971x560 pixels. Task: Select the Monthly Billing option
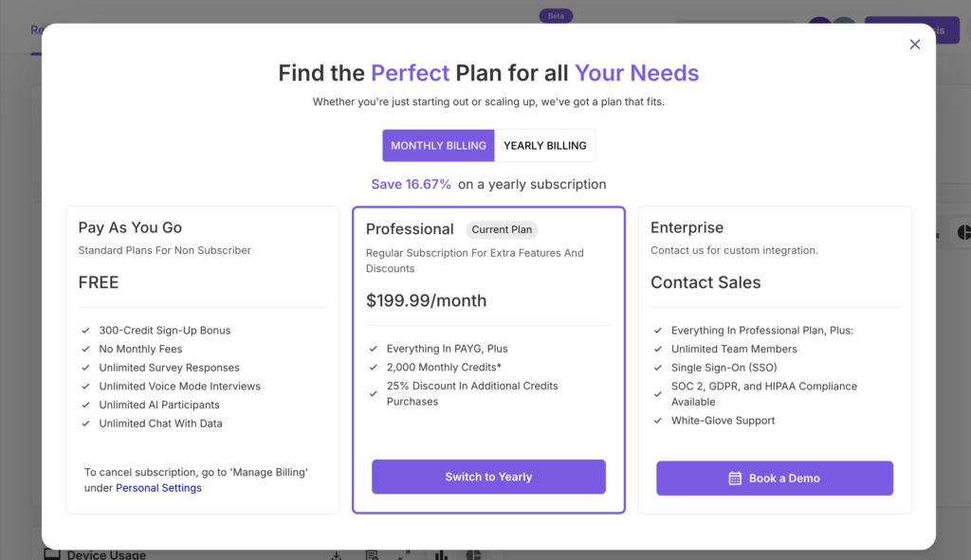(x=438, y=145)
